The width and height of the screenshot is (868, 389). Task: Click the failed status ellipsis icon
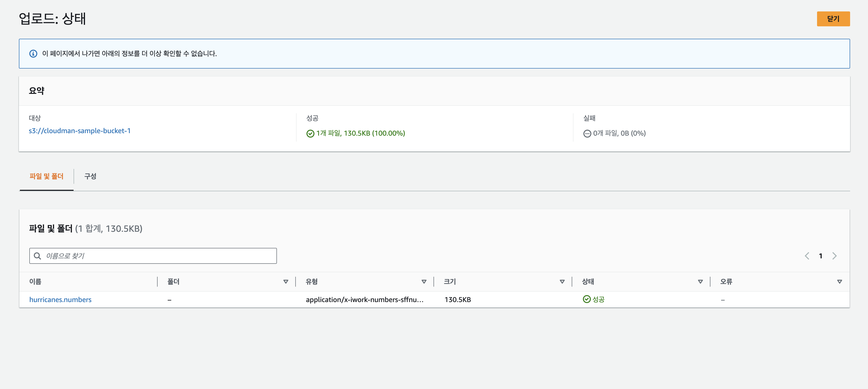click(587, 134)
